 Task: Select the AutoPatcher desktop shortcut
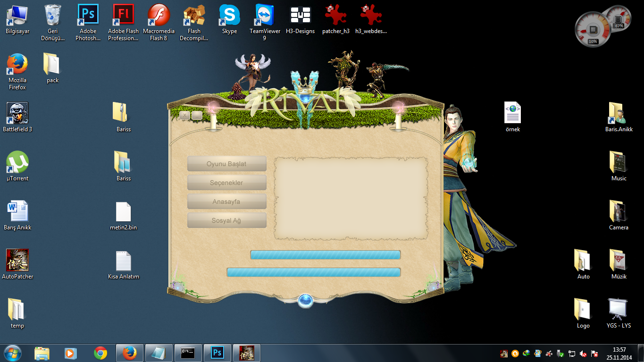point(17,265)
